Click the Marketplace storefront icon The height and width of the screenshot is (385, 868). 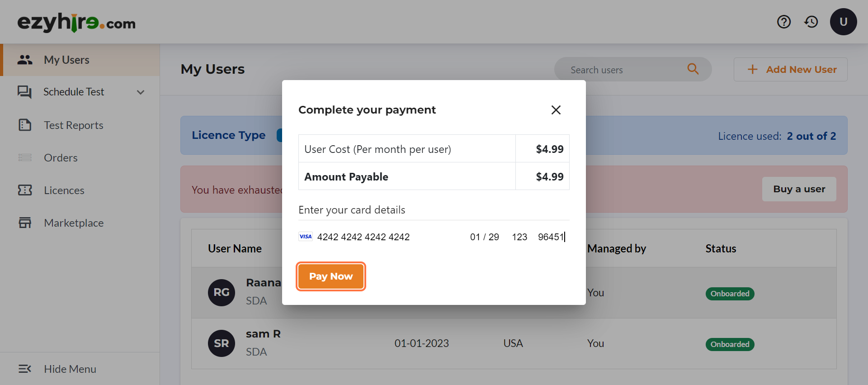tap(25, 223)
